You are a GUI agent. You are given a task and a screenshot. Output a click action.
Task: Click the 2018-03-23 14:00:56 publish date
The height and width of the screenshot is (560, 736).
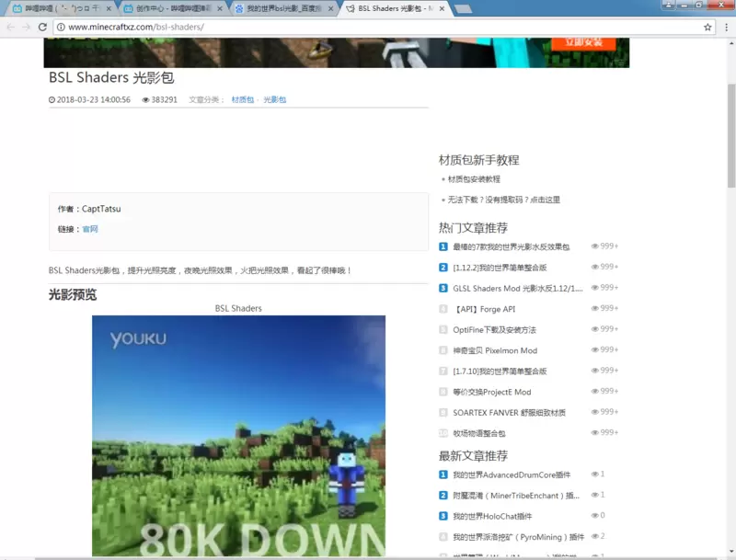point(94,100)
